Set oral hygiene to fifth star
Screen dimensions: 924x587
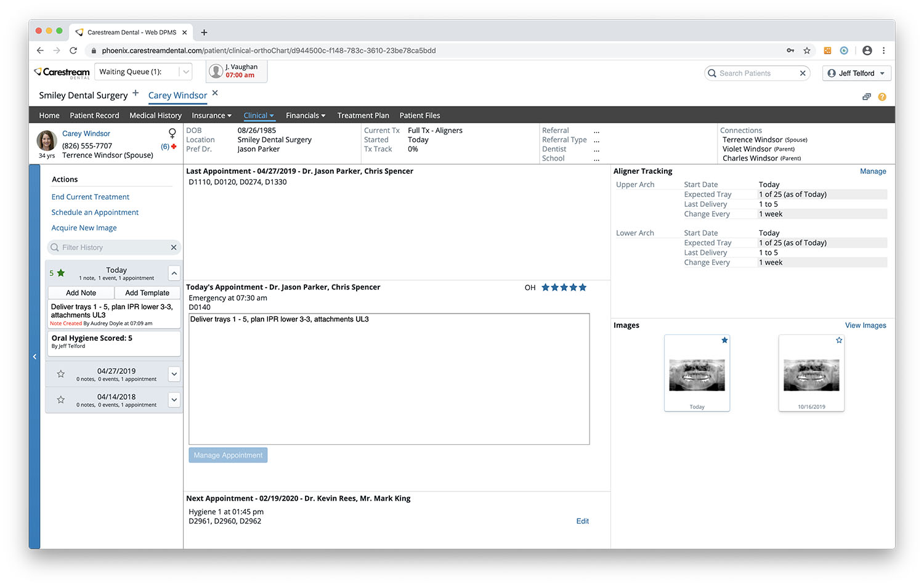pyautogui.click(x=583, y=288)
